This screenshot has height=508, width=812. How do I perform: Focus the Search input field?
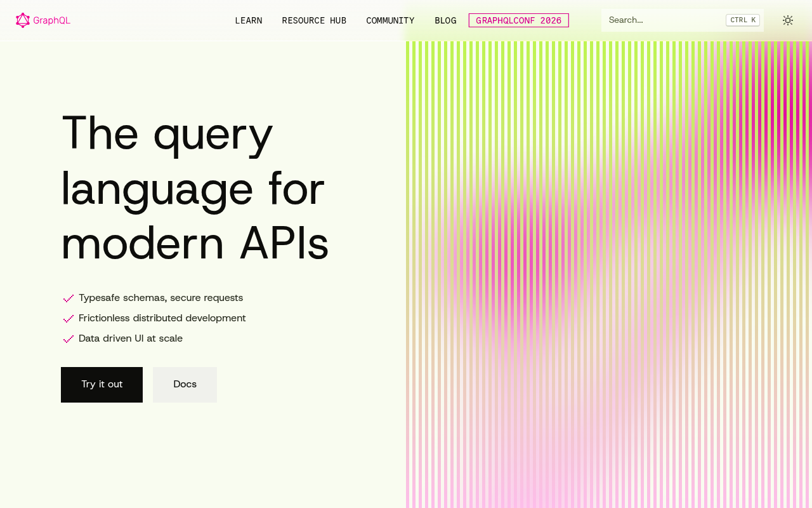click(683, 20)
